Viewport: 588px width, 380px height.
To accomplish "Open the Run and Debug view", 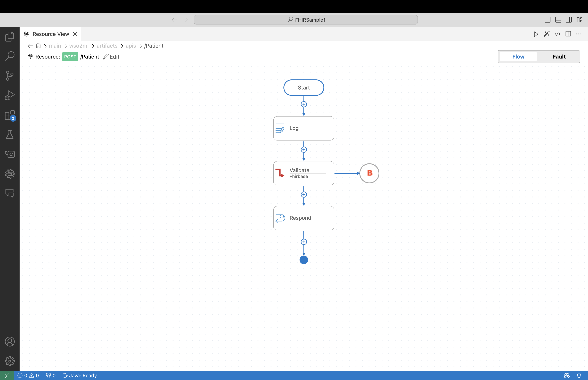I will click(10, 95).
